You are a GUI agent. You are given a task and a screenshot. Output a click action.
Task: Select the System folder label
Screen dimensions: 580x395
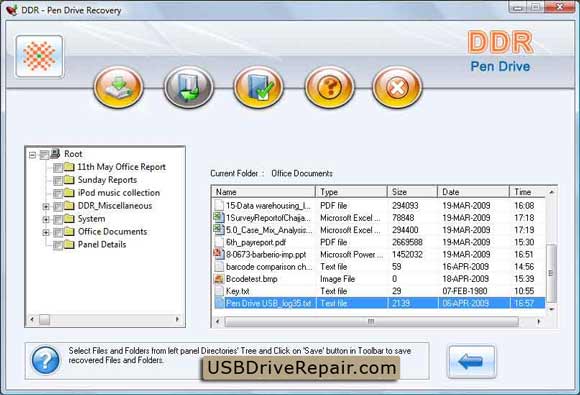pos(91,219)
